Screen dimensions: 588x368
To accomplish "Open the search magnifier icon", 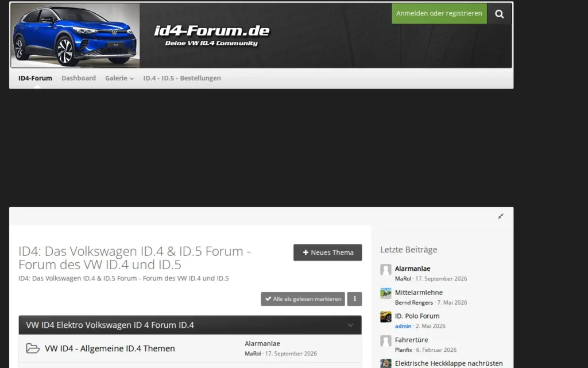I will click(x=499, y=14).
